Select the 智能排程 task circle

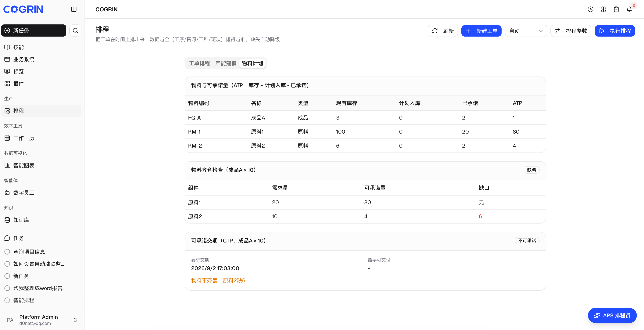point(7,300)
